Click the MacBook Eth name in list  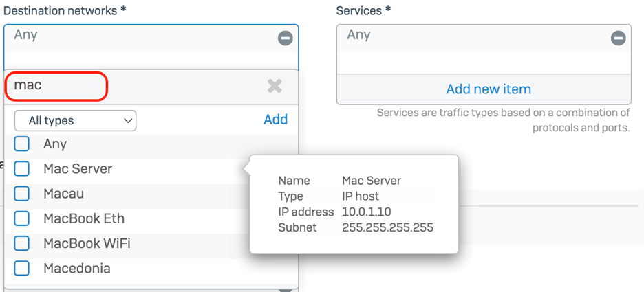click(83, 218)
